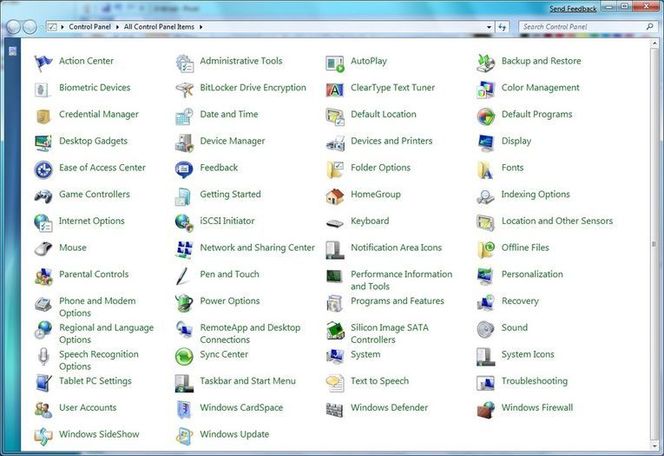Open the Display link
Viewport: 664px width, 456px height.
[x=516, y=141]
